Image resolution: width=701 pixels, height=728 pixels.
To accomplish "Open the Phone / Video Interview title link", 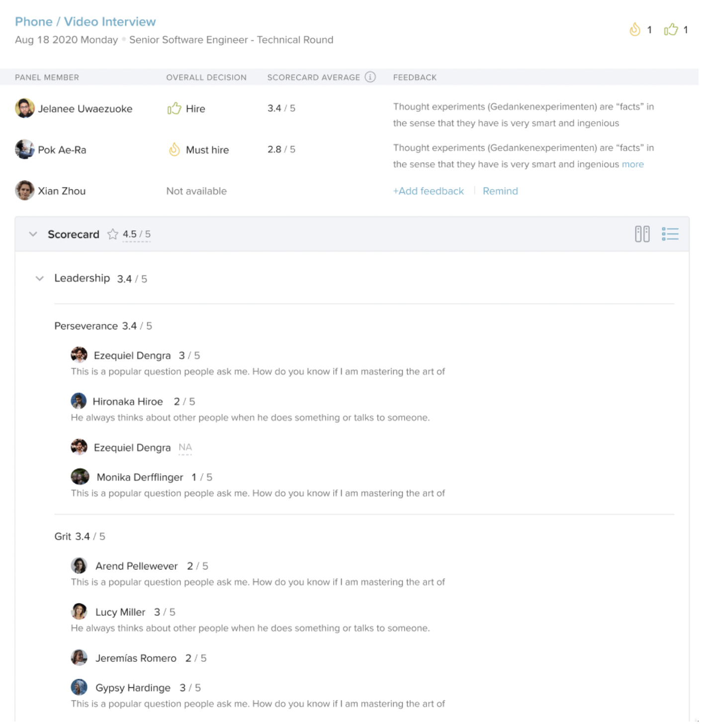I will click(85, 22).
